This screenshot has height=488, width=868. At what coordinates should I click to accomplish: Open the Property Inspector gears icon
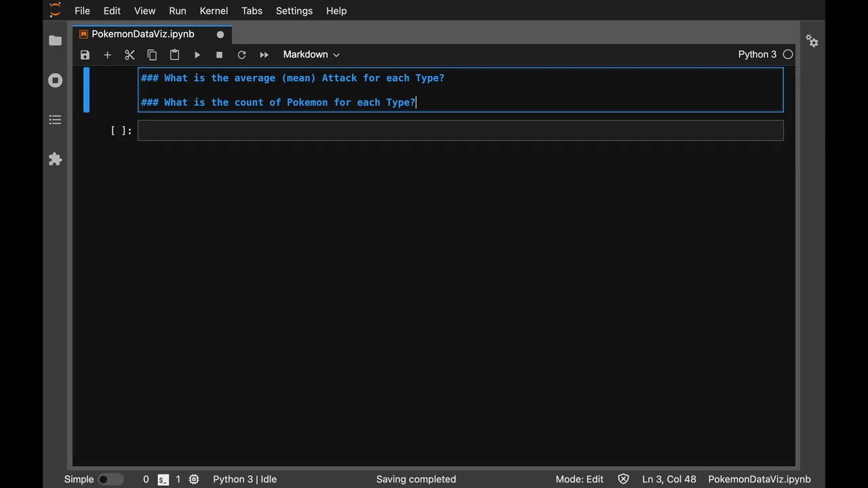[x=812, y=41]
